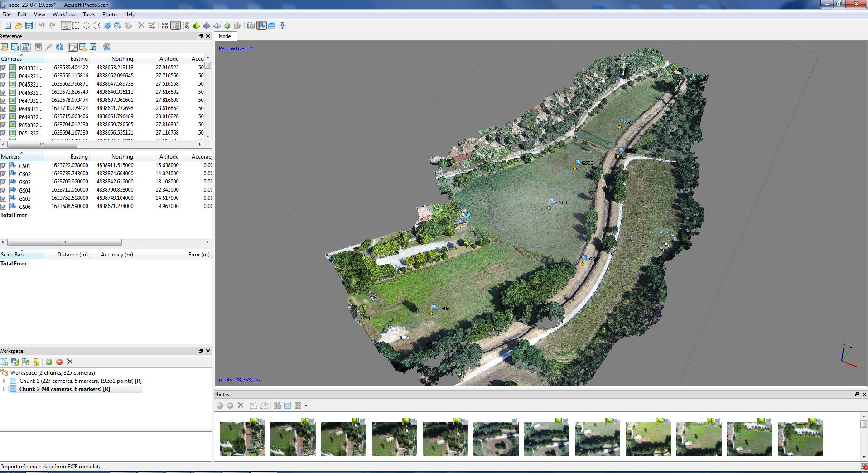Click Update refresh arrows in Reference pane
Screen dimensions: 868x473
[x=59, y=47]
